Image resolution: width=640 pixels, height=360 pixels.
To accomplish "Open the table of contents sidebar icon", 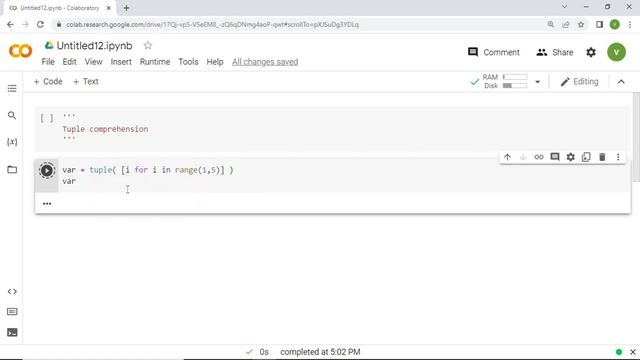I will [12, 89].
